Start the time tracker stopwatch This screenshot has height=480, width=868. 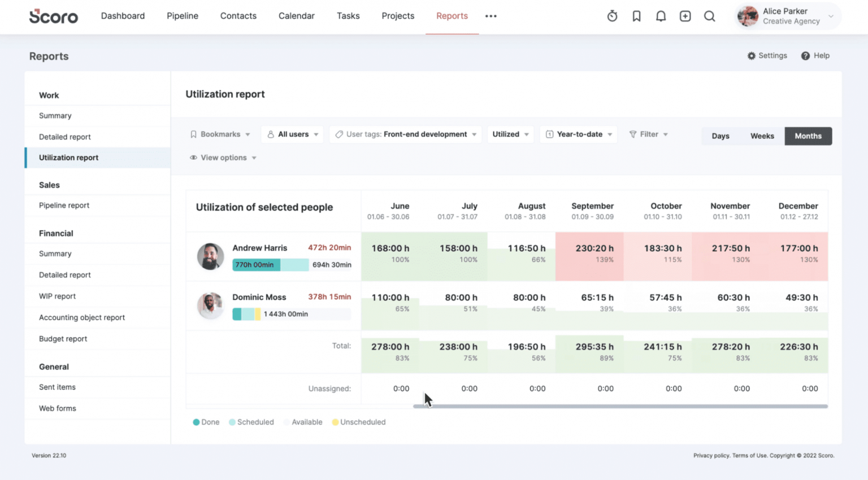pyautogui.click(x=612, y=16)
